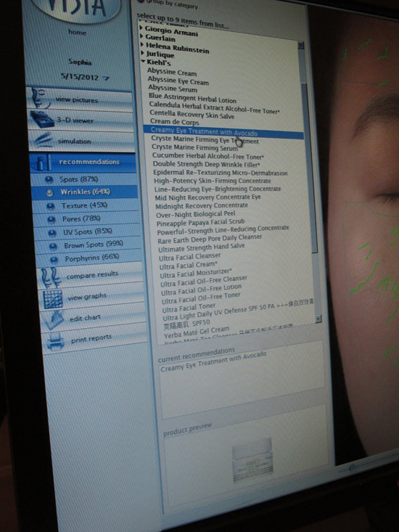Select Pineapple Papaya Facial Scrub
Viewport: 399px width, 532px height.
pos(200,223)
